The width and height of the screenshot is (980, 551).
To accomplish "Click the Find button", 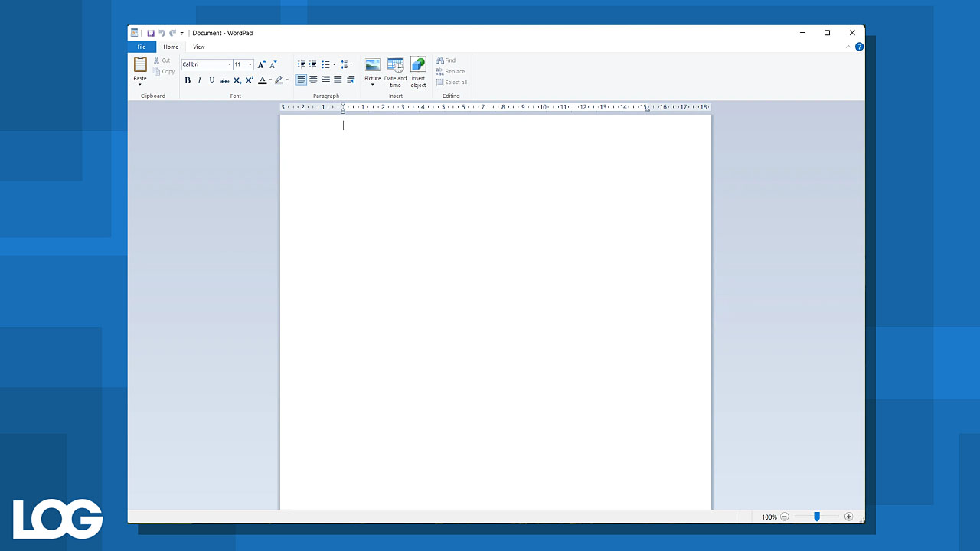I will pos(446,60).
